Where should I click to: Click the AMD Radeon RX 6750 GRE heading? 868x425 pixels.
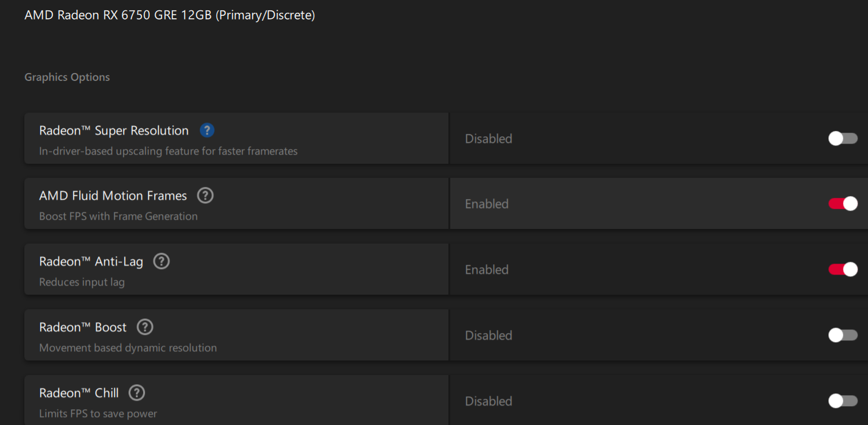(x=169, y=15)
